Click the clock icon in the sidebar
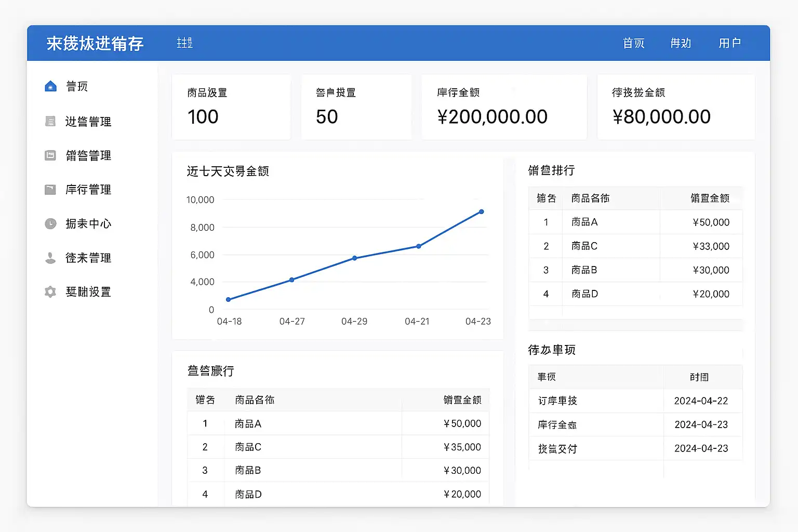This screenshot has width=798, height=532. coord(50,224)
